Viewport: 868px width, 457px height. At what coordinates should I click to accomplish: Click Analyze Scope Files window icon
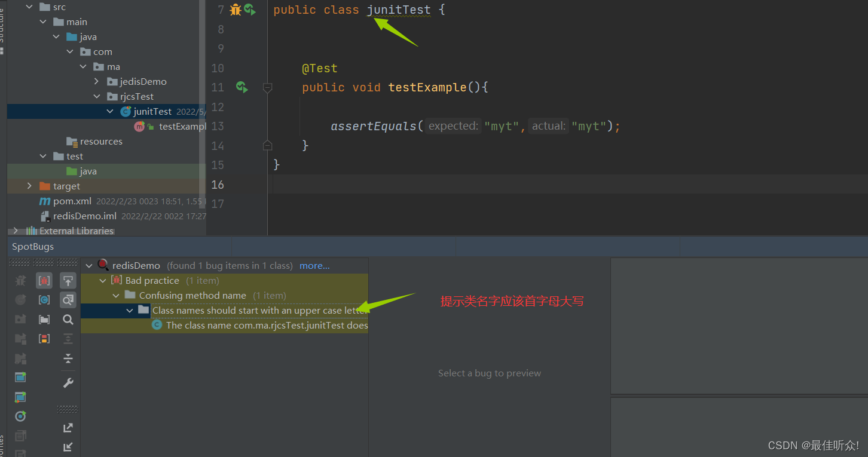point(20,377)
